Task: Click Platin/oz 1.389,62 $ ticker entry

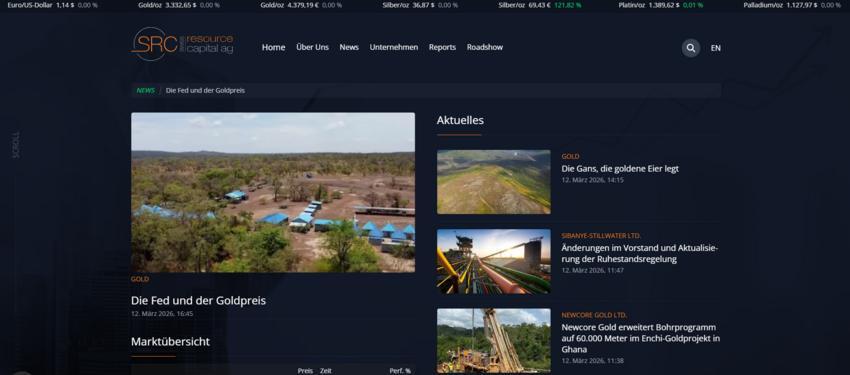Action: coord(661,5)
